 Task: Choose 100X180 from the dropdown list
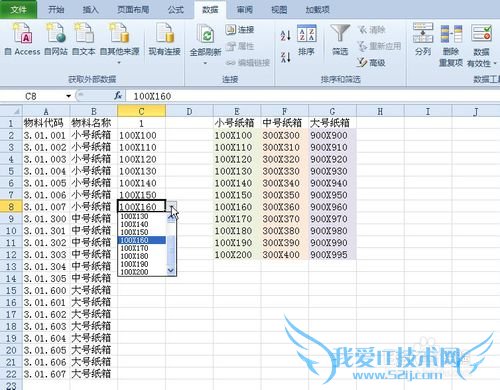(142, 256)
